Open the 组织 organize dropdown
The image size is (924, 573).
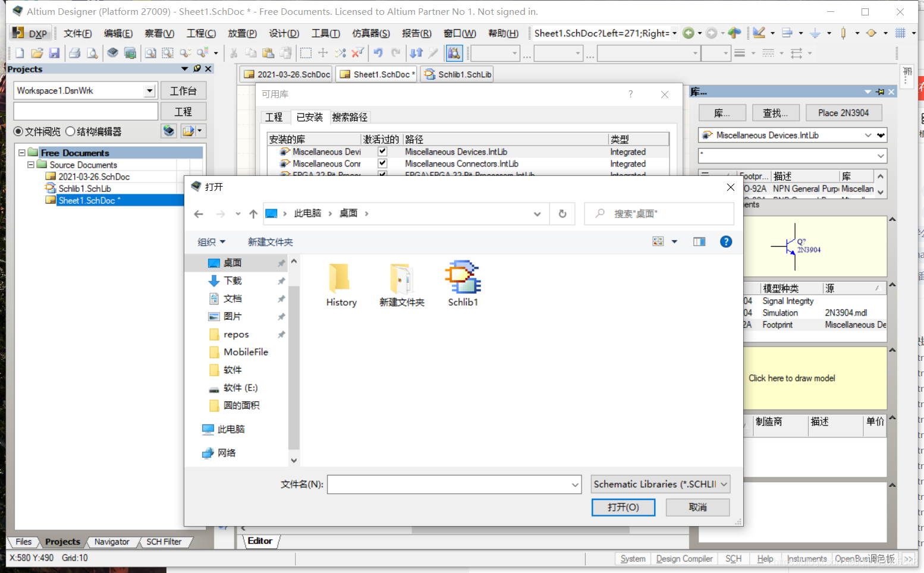click(x=211, y=242)
